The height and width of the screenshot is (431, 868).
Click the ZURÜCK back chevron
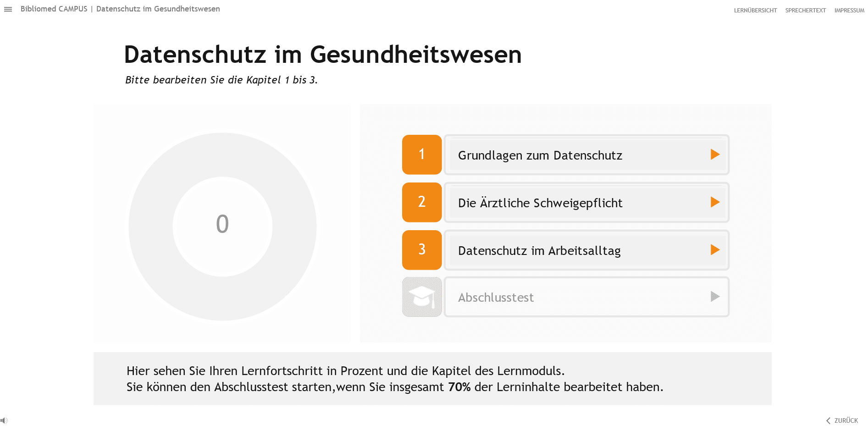pos(828,420)
